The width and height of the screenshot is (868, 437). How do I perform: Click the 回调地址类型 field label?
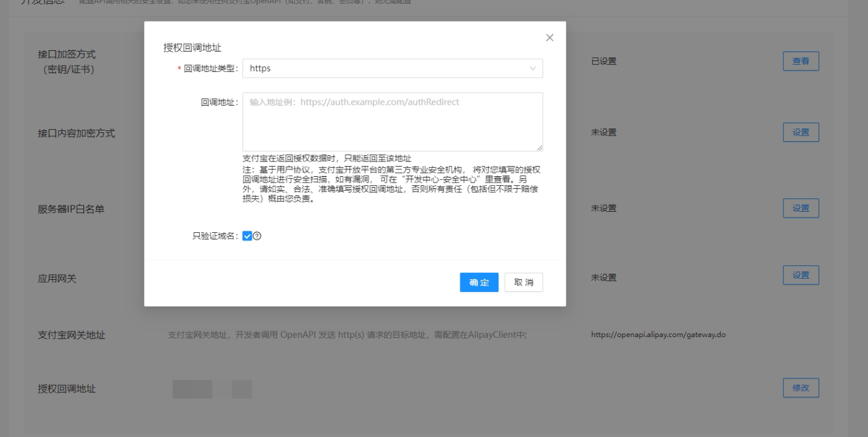pyautogui.click(x=210, y=69)
